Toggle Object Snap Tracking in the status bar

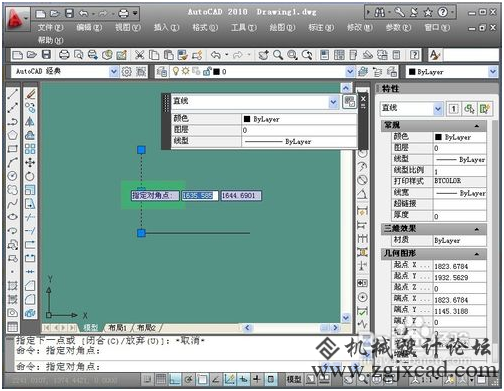tap(216, 379)
